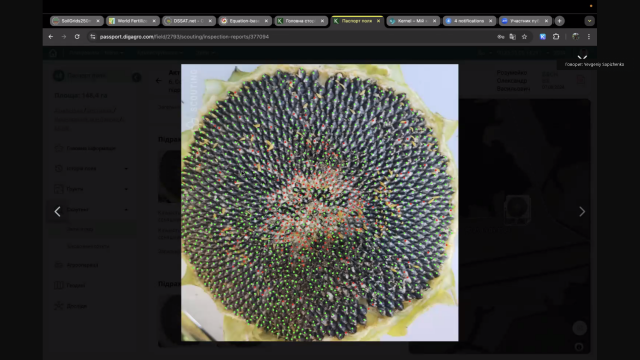Close the World Fertilizer tab

(154, 21)
